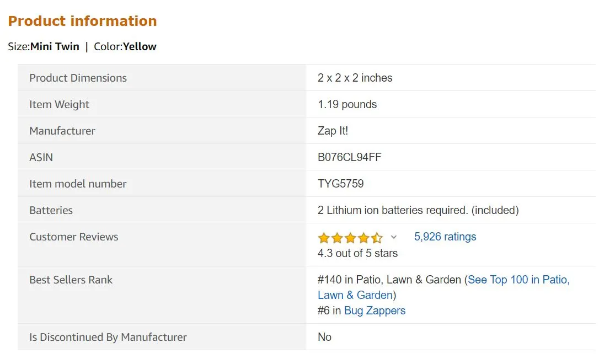This screenshot has width=615, height=364.
Task: Click the half-filled fifth star
Action: (377, 238)
